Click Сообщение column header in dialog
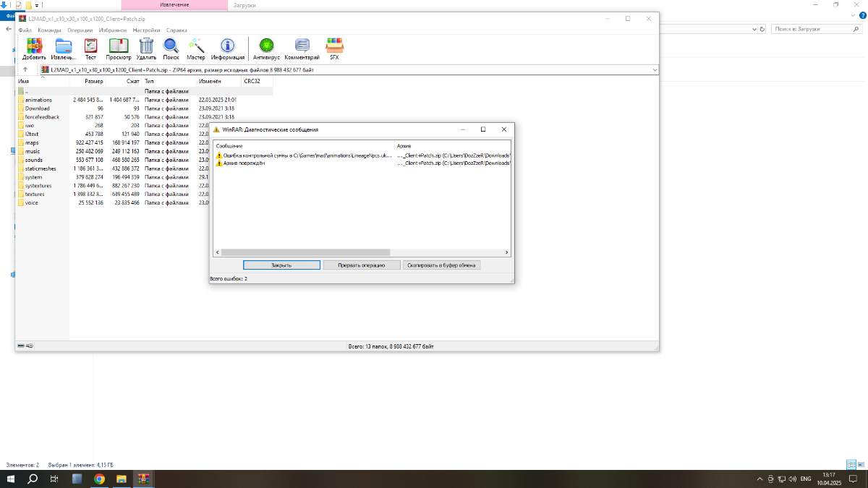 pyautogui.click(x=304, y=146)
